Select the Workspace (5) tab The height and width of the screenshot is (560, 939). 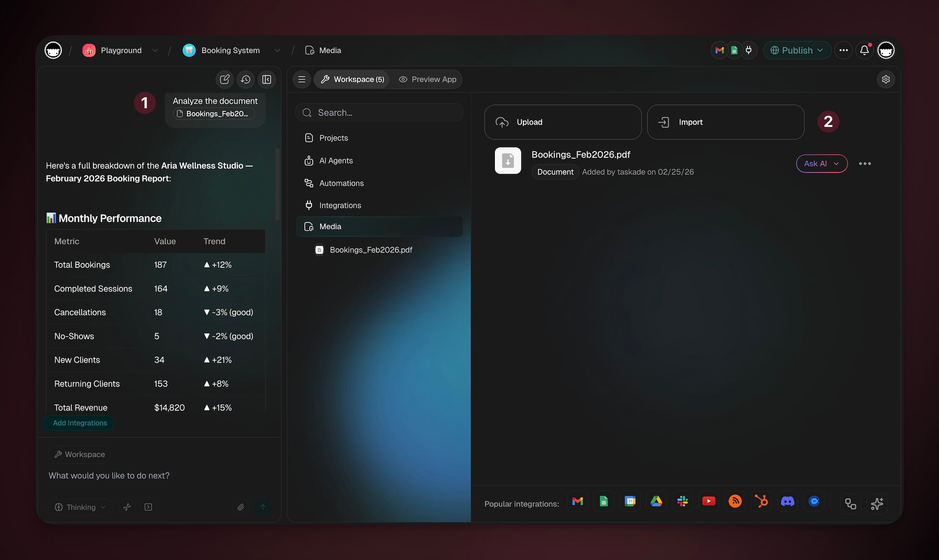(352, 79)
